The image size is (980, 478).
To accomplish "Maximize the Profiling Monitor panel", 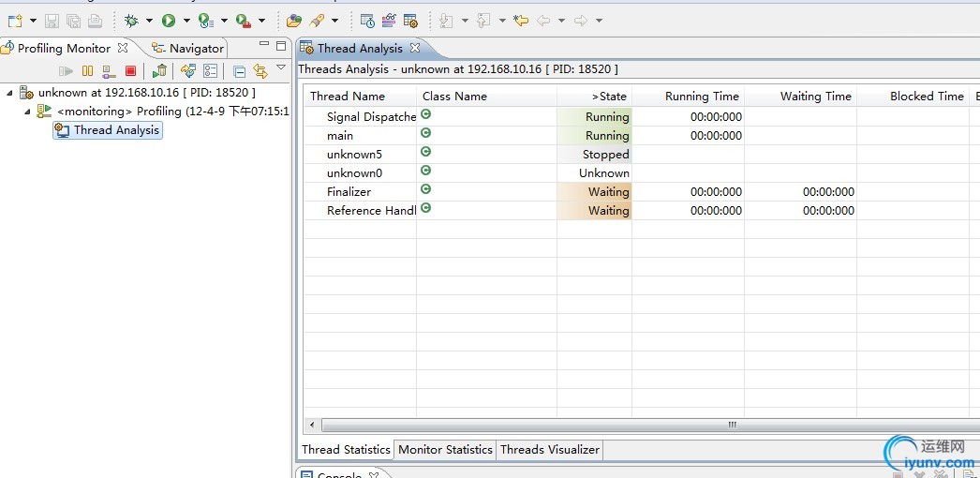I will 281,46.
